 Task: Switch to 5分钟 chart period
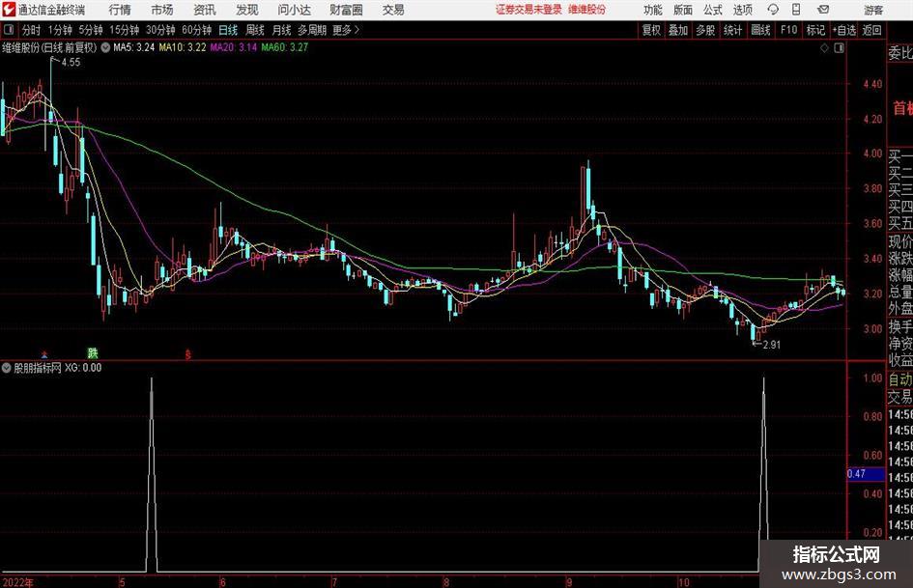91,30
